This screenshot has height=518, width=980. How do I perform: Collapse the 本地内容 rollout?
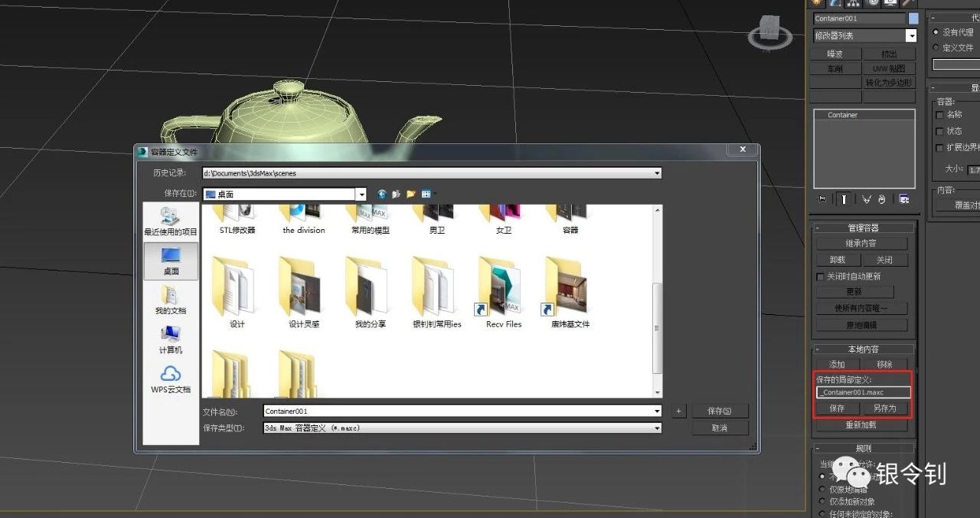[x=864, y=349]
